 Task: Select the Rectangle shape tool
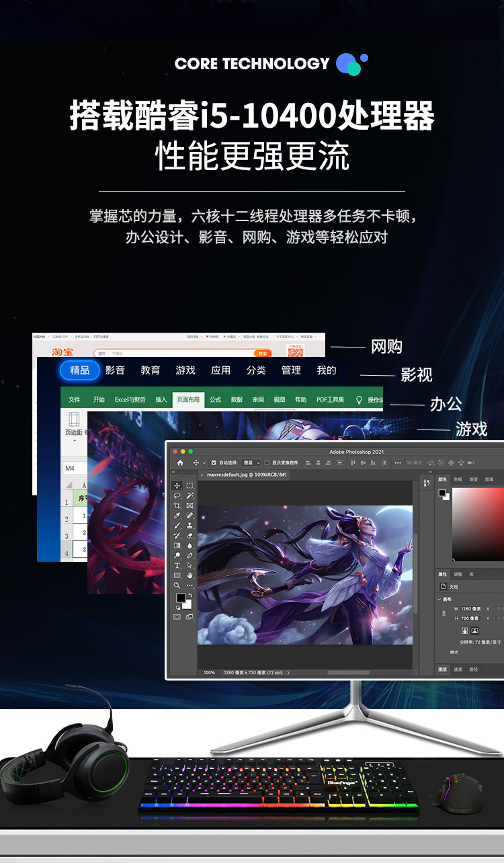tap(177, 575)
